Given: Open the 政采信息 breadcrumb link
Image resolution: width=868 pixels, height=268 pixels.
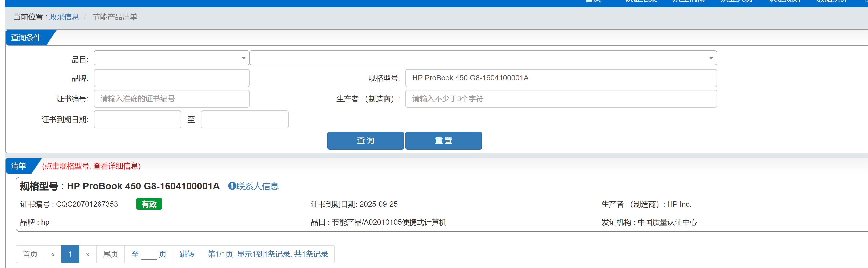Looking at the screenshot, I should coord(64,17).
